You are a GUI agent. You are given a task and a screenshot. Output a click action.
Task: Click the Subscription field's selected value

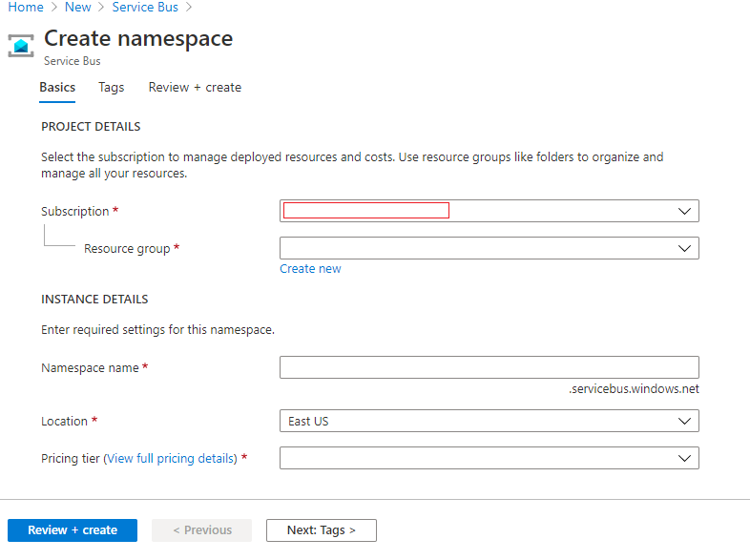pos(366,211)
